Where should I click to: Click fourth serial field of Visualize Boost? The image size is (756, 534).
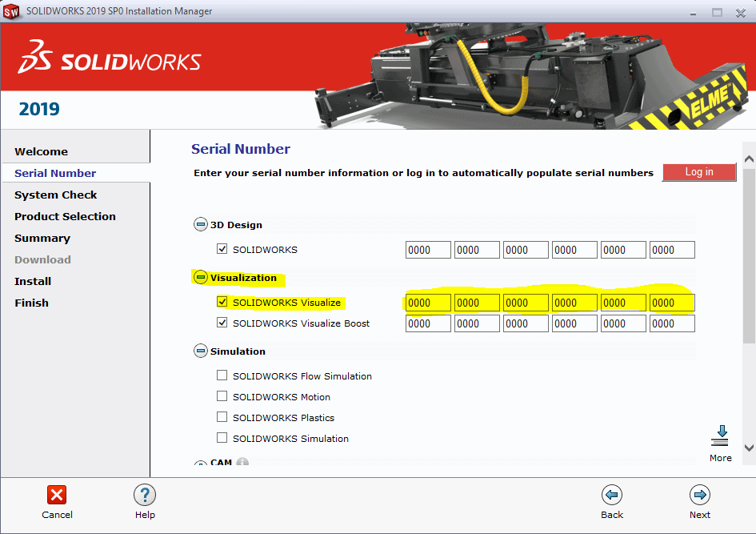(574, 323)
